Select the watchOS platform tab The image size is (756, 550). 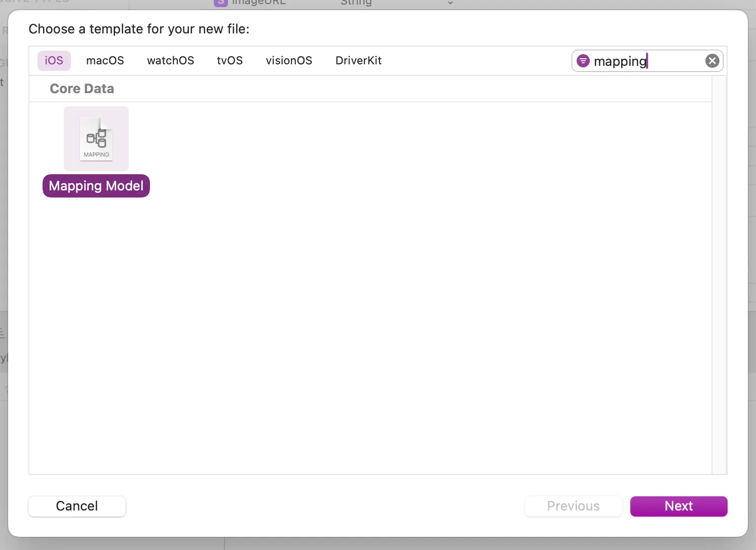pos(170,61)
